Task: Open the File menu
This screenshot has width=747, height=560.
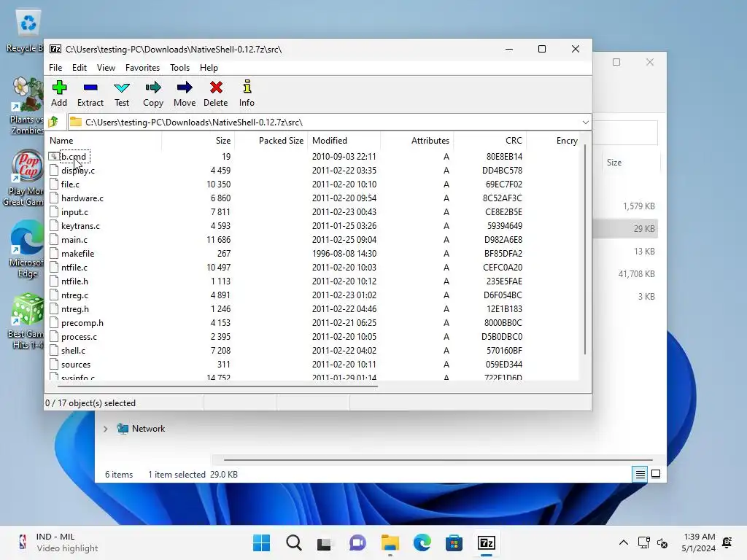Action: click(55, 68)
